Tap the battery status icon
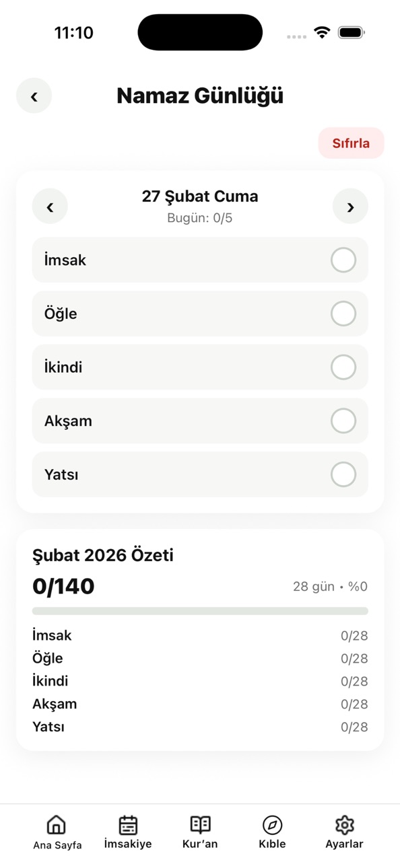This screenshot has width=400, height=868. click(x=351, y=32)
